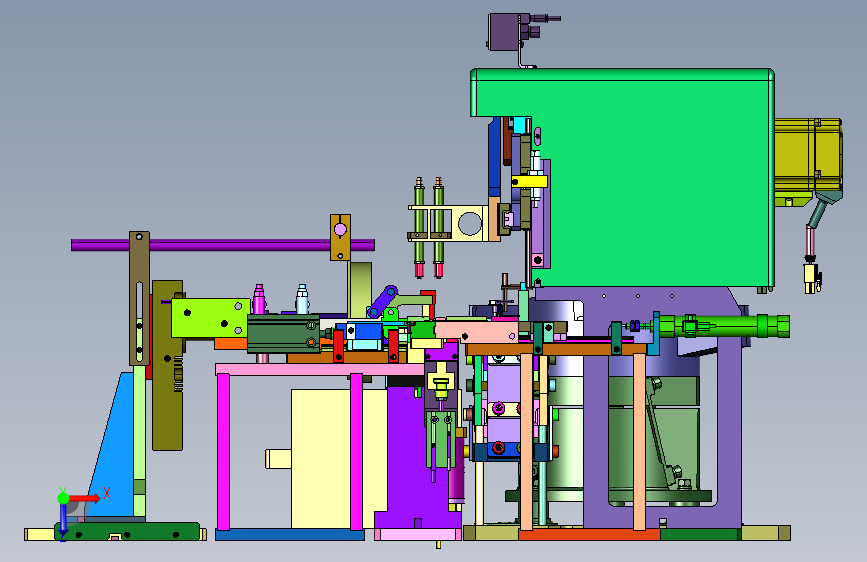Select the purple sensor box at the top
867x562 pixels.
tap(505, 32)
